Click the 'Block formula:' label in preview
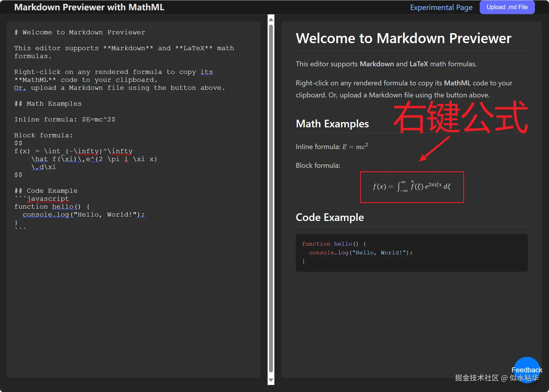 318,165
